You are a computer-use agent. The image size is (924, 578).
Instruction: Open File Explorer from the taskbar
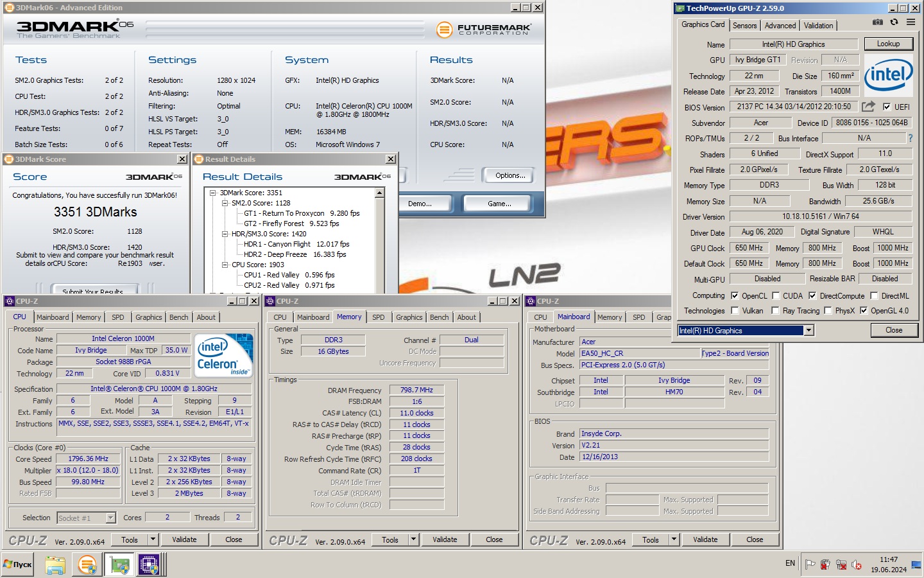click(55, 565)
